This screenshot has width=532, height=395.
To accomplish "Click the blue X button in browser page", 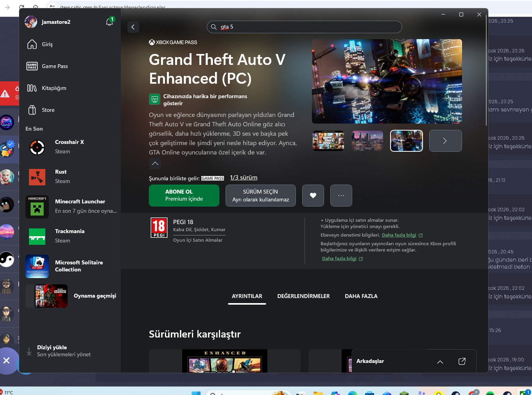I will coord(7,361).
